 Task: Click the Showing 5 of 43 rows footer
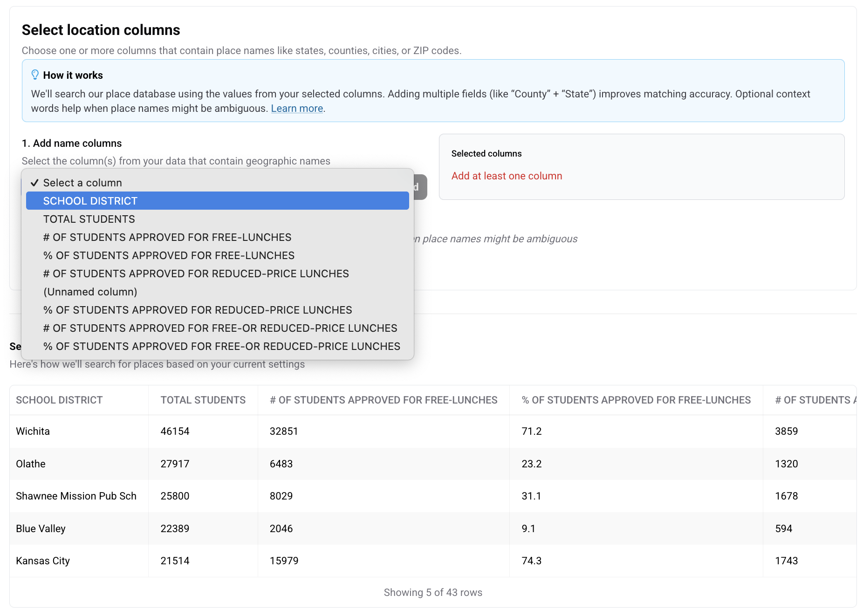point(432,593)
